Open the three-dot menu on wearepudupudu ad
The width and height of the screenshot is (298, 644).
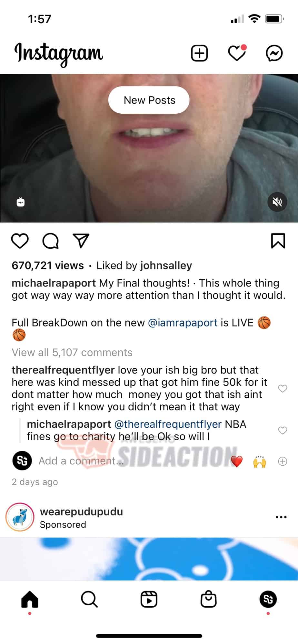click(x=281, y=517)
